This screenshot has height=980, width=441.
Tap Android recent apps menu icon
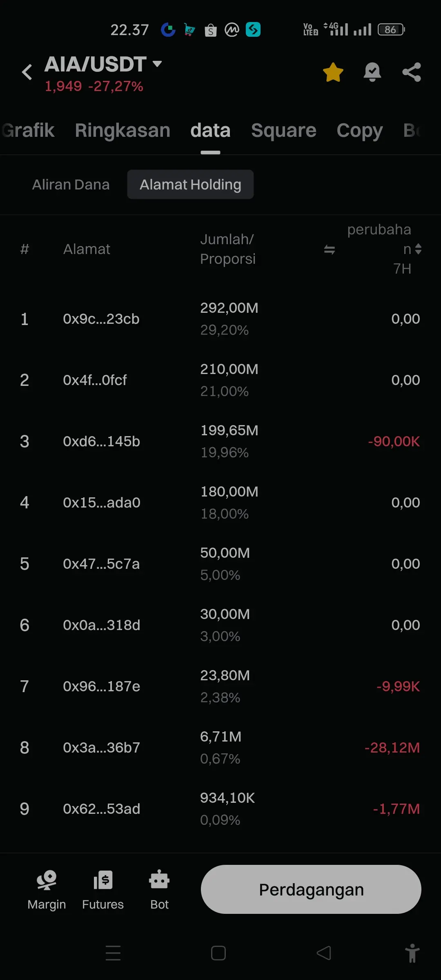coord(113,953)
